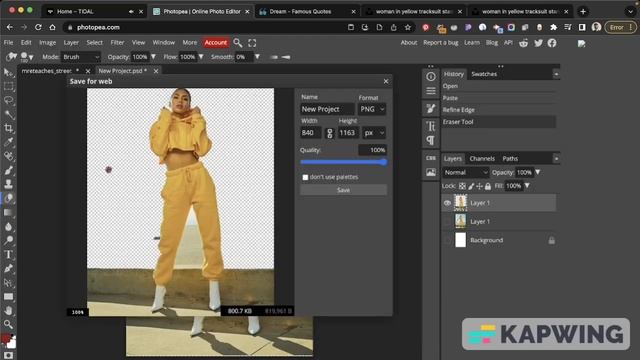The width and height of the screenshot is (640, 360).
Task: Select the Magic Wand tool
Action: pos(8,114)
